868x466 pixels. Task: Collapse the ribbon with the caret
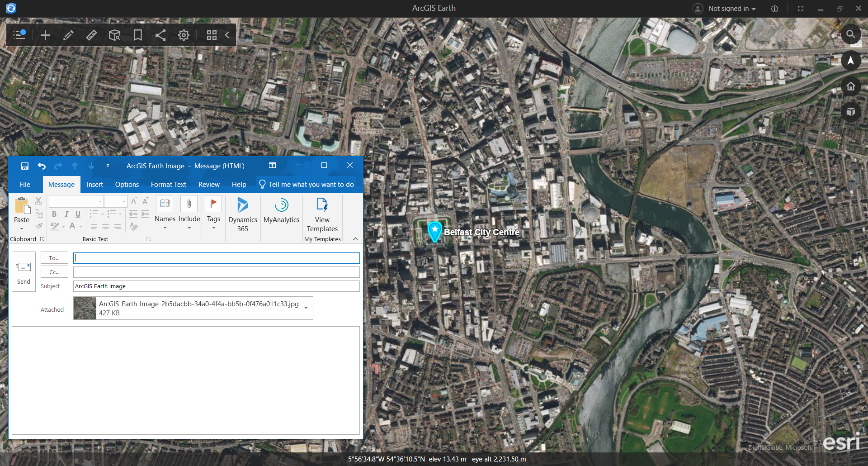coord(355,239)
